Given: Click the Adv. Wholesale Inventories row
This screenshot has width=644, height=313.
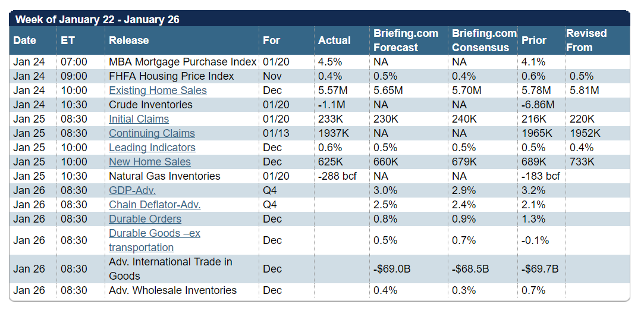Looking at the screenshot, I should pos(319,290).
